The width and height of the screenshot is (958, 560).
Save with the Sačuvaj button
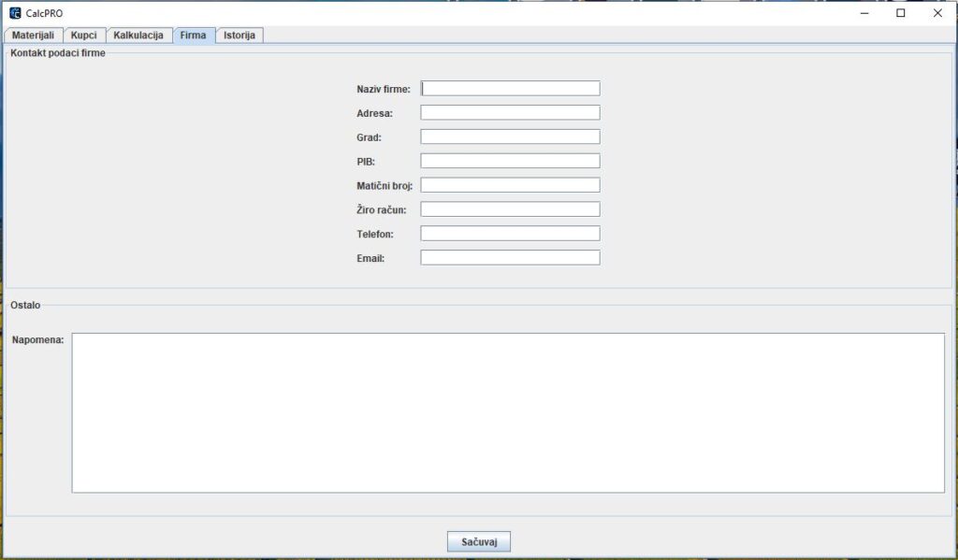coord(479,541)
